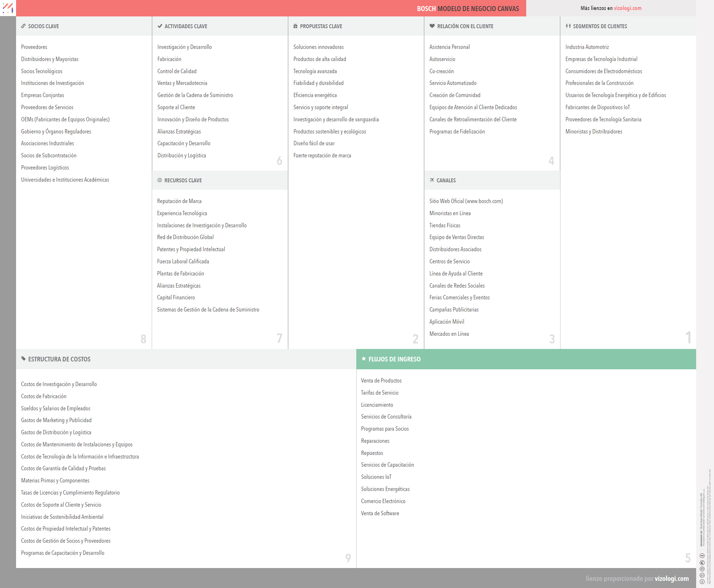Click the gift icon beside Propuestas Clave

295,26
